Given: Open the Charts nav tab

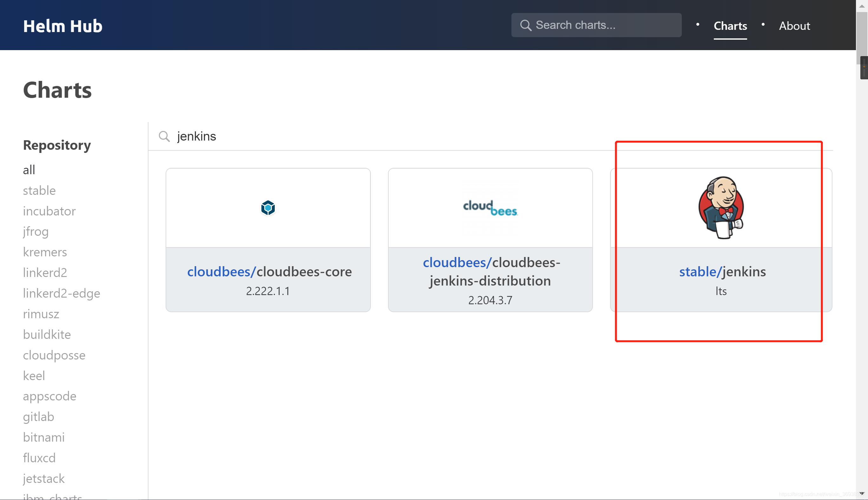Looking at the screenshot, I should coord(730,26).
